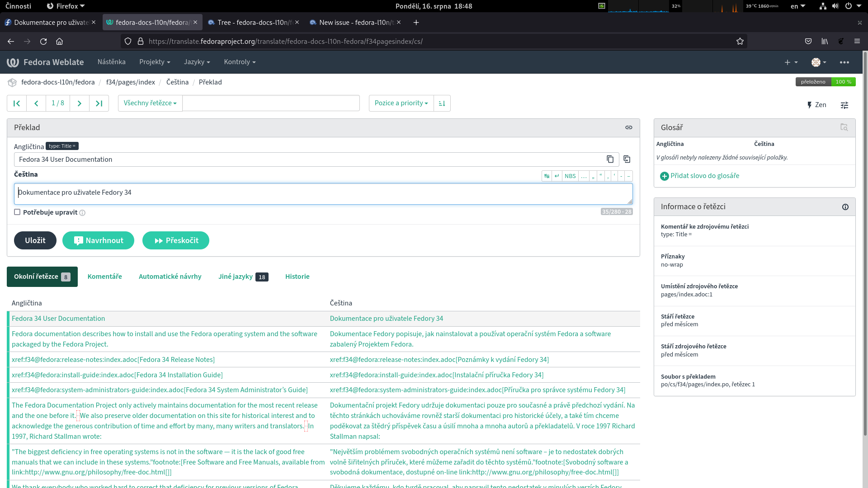Open the Firefox library icon
This screenshot has width=868, height=488.
[825, 42]
